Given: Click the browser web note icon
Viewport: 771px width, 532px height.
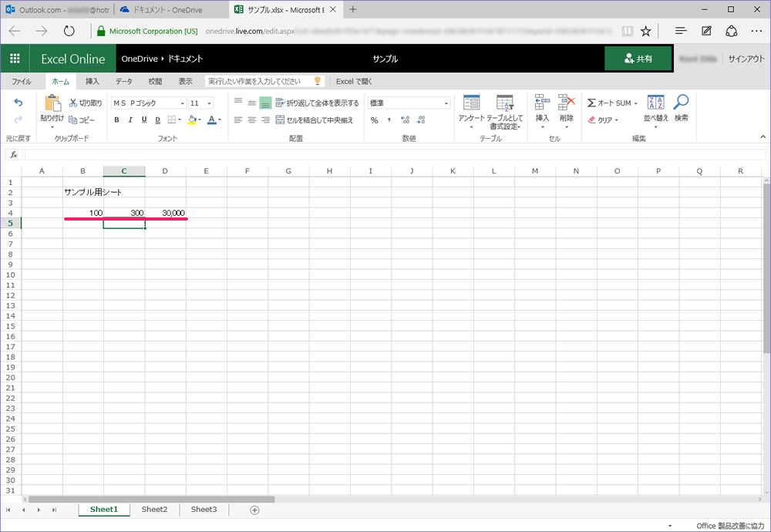Looking at the screenshot, I should 706,31.
